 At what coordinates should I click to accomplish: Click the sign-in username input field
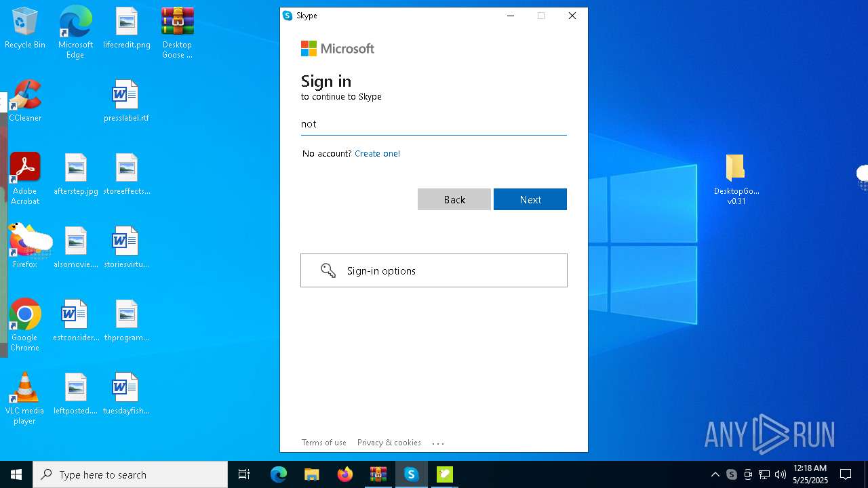(434, 124)
